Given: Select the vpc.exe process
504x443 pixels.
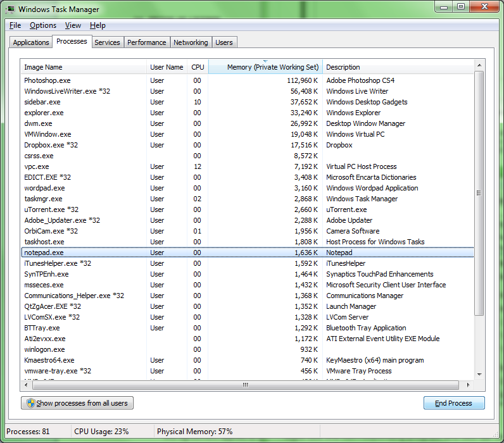Looking at the screenshot, I should pos(247,166).
